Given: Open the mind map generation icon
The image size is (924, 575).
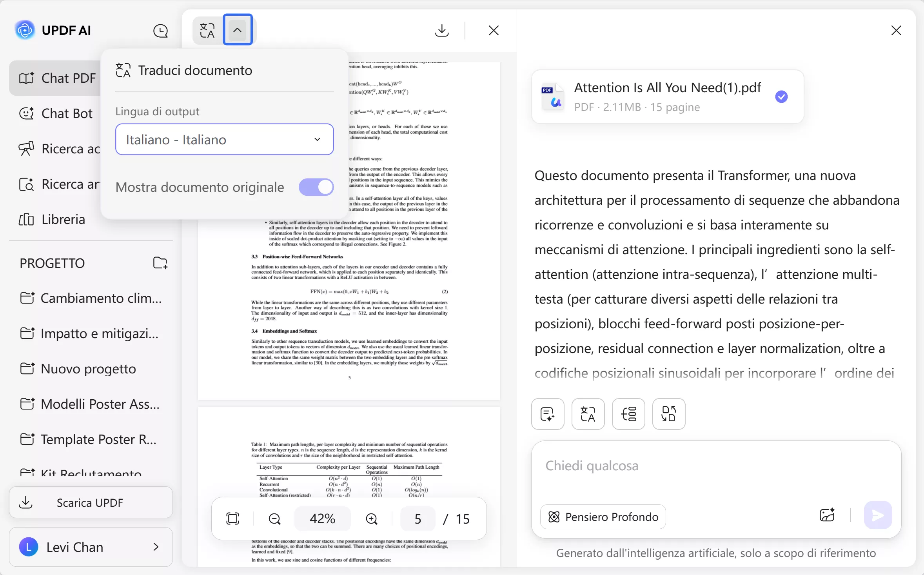Looking at the screenshot, I should coord(628,414).
